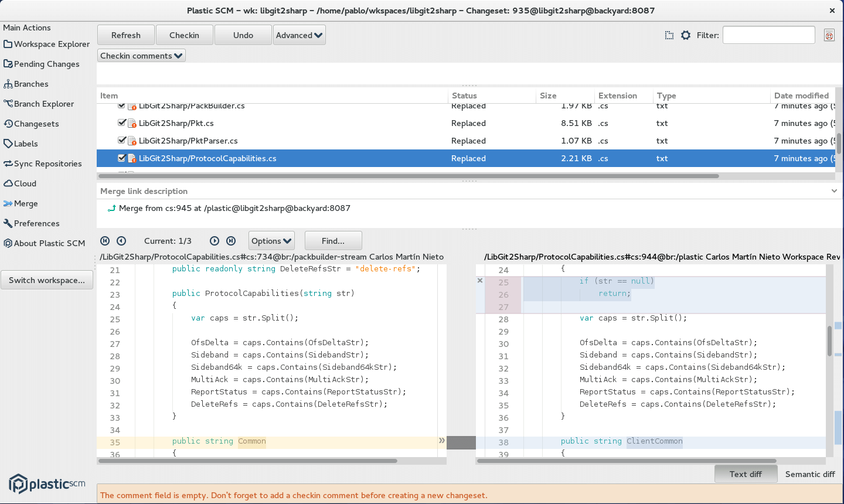Go to first difference

(x=105, y=241)
